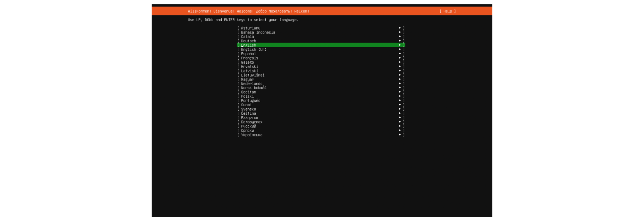Image resolution: width=644 pixels, height=223 pixels.
Task: Choose Bahasa Indonesia from the list
Action: click(258, 33)
